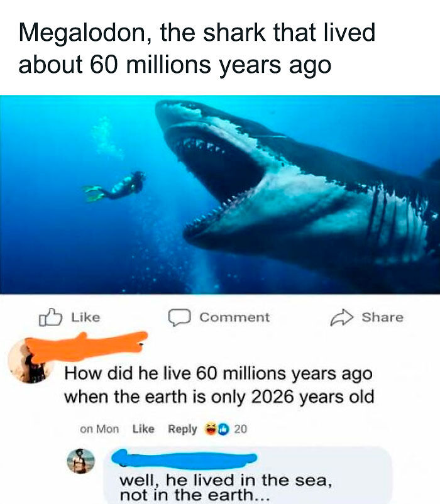The image size is (440, 504).
Task: Click the Share arrow icon
Action: pyautogui.click(x=342, y=317)
